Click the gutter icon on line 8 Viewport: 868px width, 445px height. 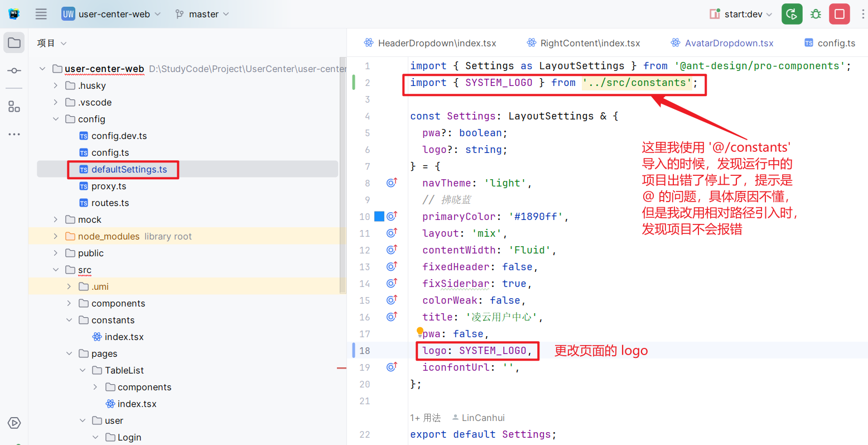[392, 183]
